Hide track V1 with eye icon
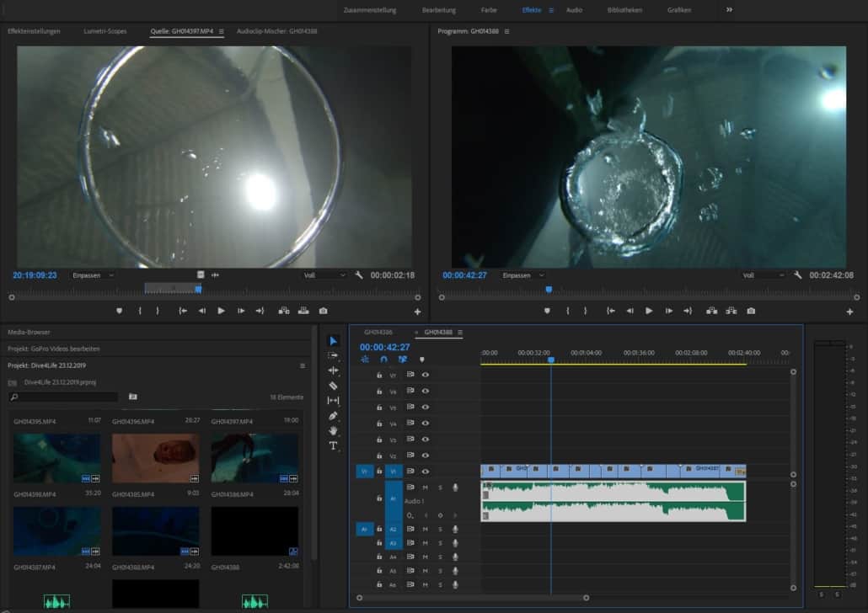Viewport: 868px width, 613px height. tap(425, 472)
